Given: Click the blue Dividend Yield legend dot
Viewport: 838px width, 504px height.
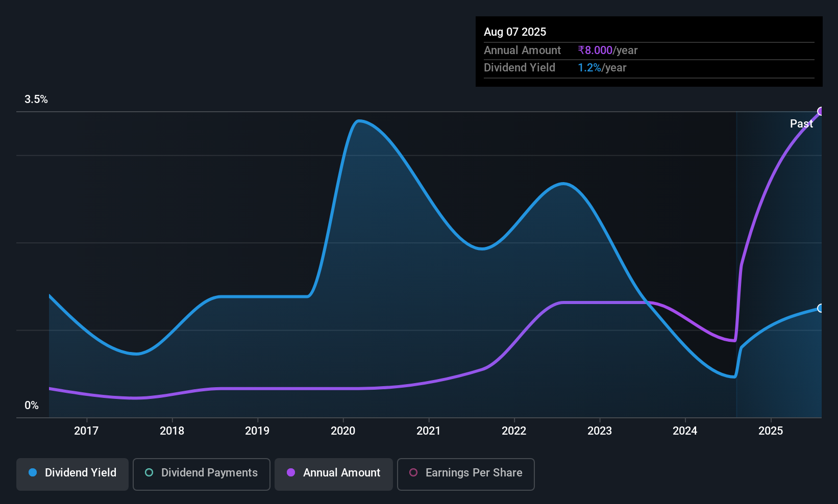Looking at the screenshot, I should [x=33, y=472].
